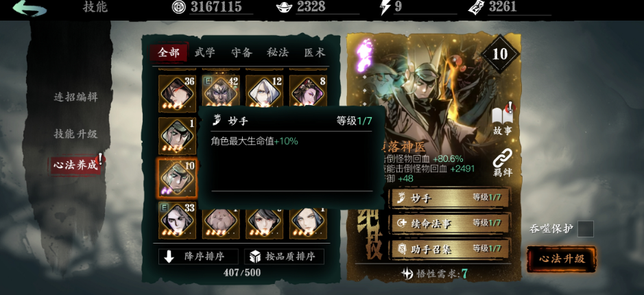Viewport: 644px width, 295px height.
Task: Enable the 吞噬保护 checkbox
Action: (585, 229)
